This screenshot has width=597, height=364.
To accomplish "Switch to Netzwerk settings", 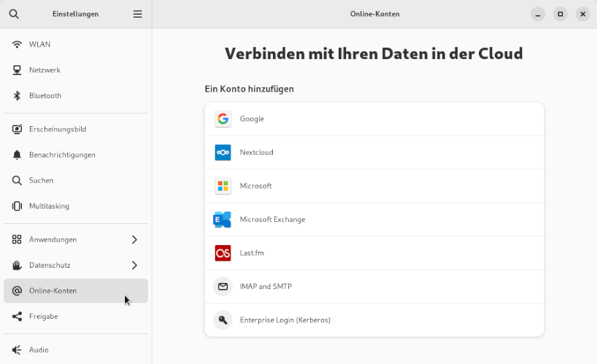I will (76, 70).
